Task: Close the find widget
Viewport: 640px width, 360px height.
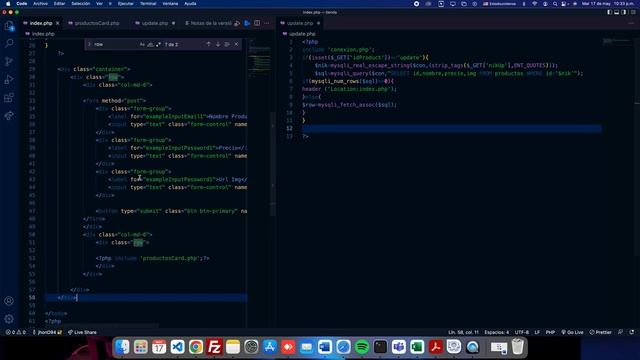Action: tap(236, 44)
